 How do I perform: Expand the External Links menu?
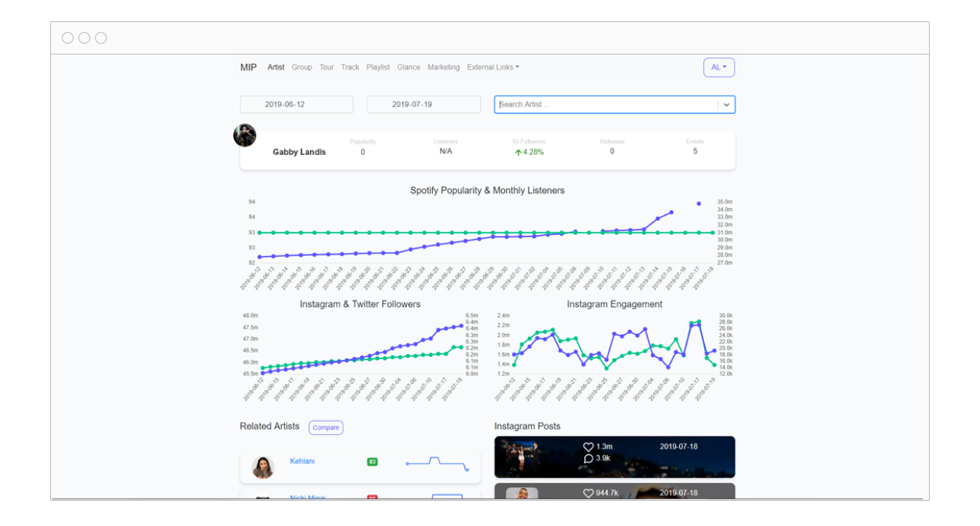tap(492, 68)
